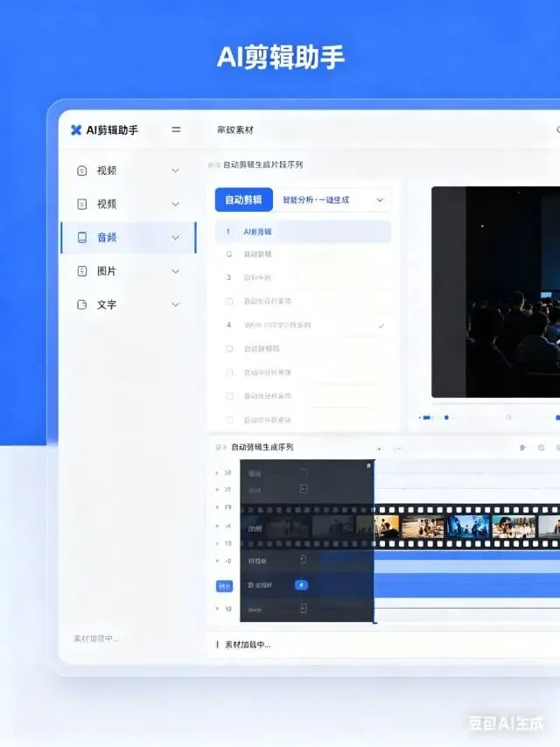Click the dark blue audio clip in the timeline

tap(467, 585)
